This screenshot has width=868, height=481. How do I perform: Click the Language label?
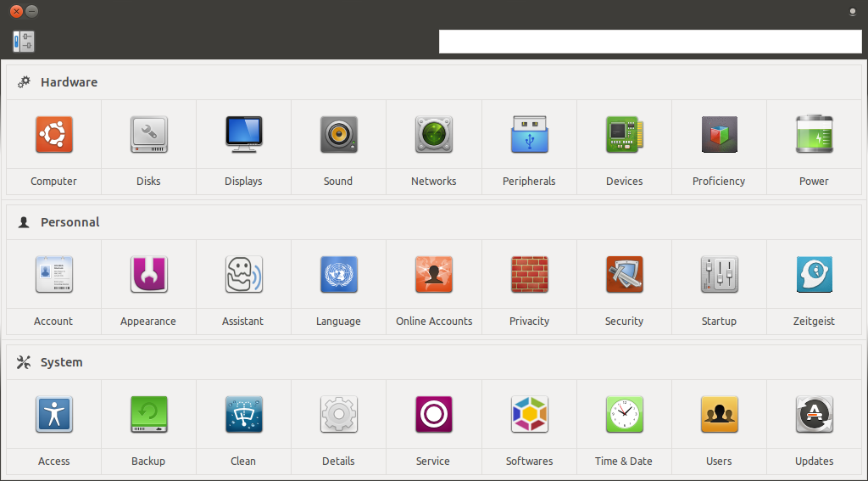click(338, 322)
